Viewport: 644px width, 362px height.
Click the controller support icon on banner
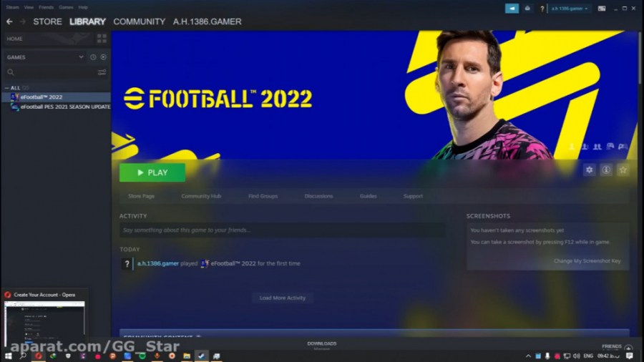623,147
